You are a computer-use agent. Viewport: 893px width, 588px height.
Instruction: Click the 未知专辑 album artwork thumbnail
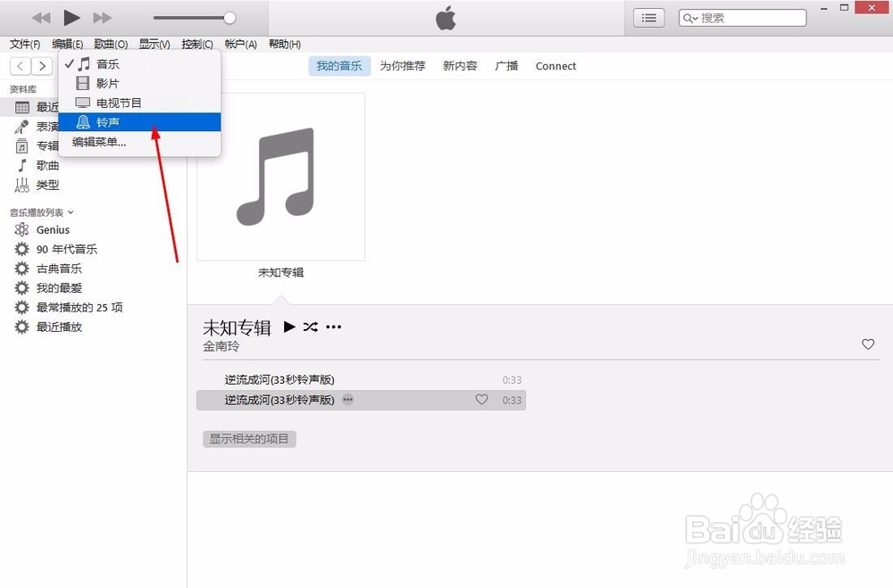pos(281,175)
